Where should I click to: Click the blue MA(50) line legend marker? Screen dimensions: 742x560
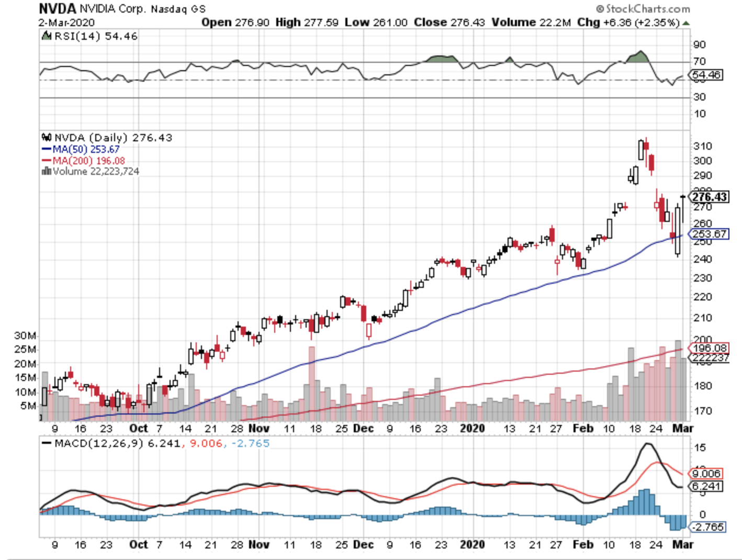click(47, 150)
